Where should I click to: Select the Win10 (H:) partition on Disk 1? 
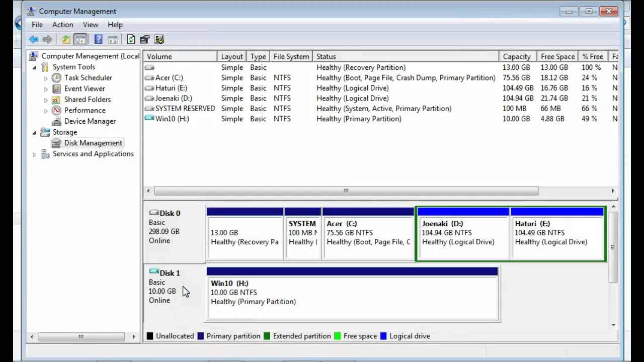click(352, 294)
